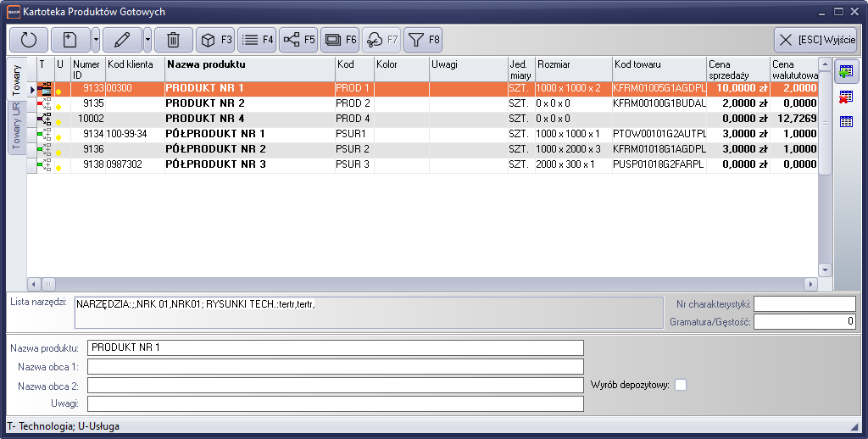
Task: Toggle the Wyrób depozytowy checkbox
Action: (x=680, y=385)
